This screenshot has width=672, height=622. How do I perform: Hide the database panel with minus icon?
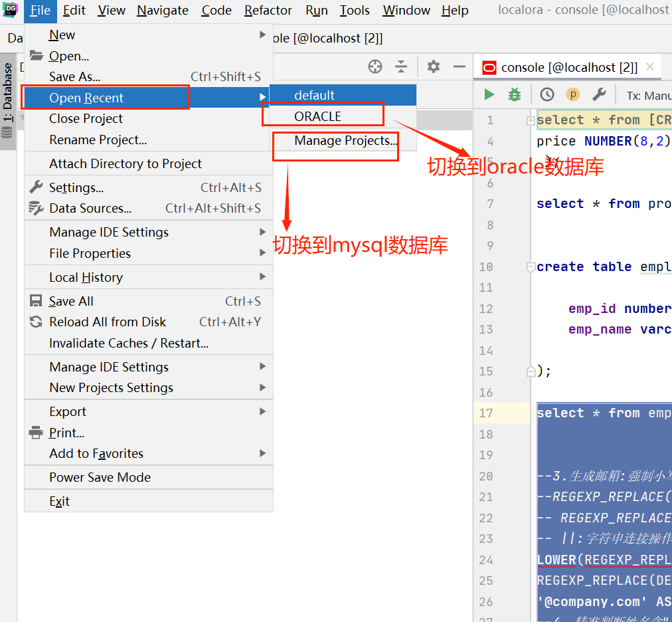460,66
